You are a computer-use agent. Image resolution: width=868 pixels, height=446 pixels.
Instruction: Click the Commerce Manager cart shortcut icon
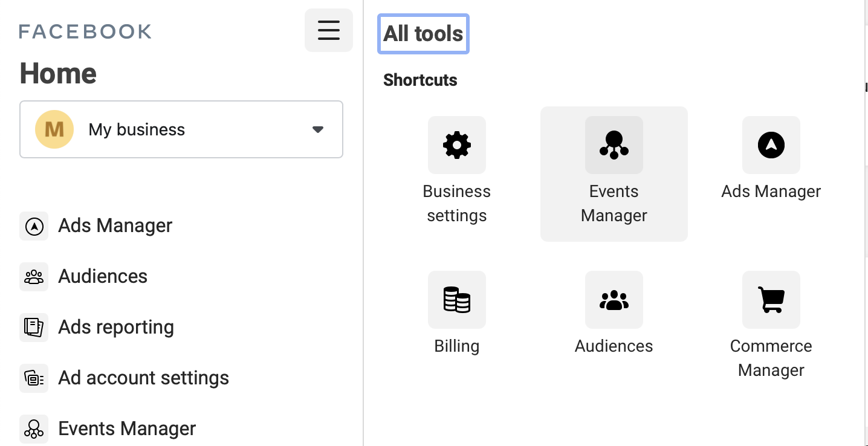click(771, 300)
